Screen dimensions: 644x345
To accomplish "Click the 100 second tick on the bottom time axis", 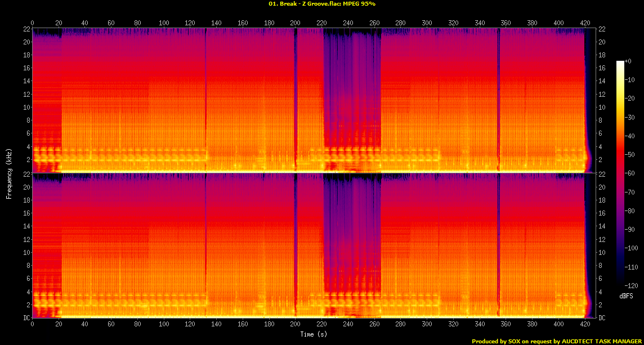I will (164, 325).
